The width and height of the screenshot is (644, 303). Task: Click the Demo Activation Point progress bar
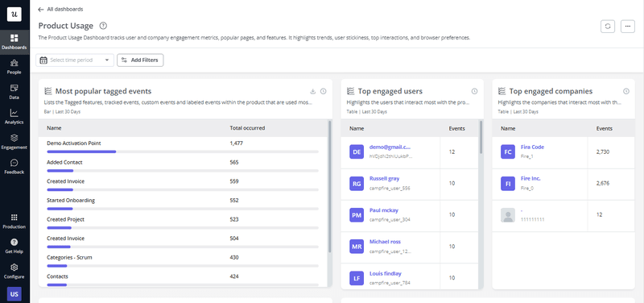point(183,151)
